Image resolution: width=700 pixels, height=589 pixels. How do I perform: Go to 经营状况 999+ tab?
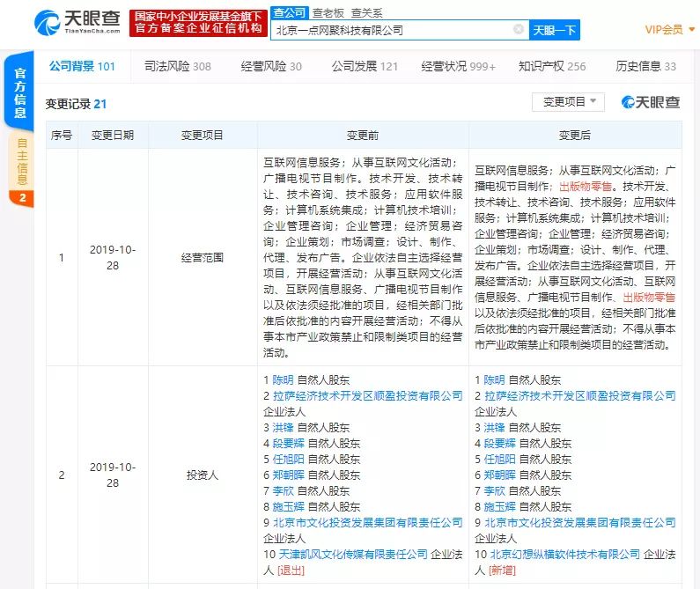click(458, 66)
